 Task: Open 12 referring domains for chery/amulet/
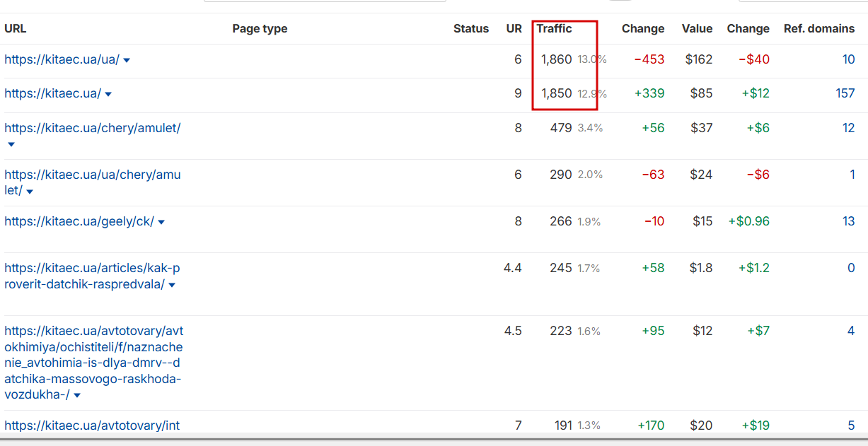[x=848, y=128]
